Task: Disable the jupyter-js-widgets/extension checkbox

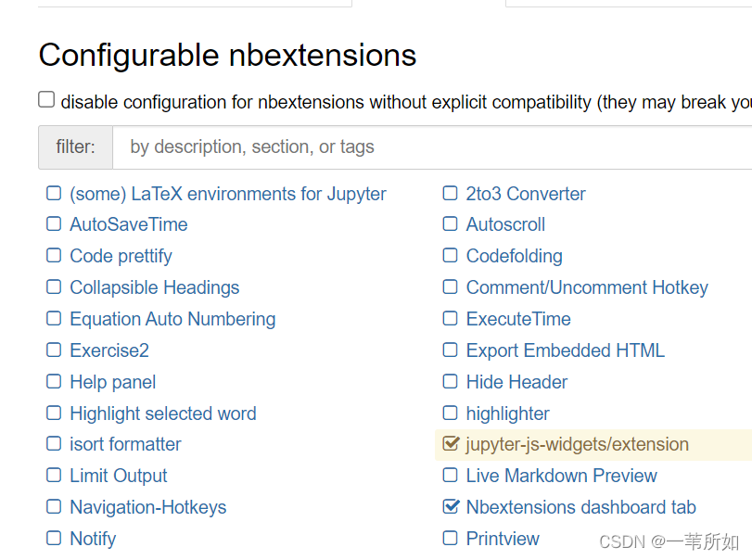Action: 451,444
